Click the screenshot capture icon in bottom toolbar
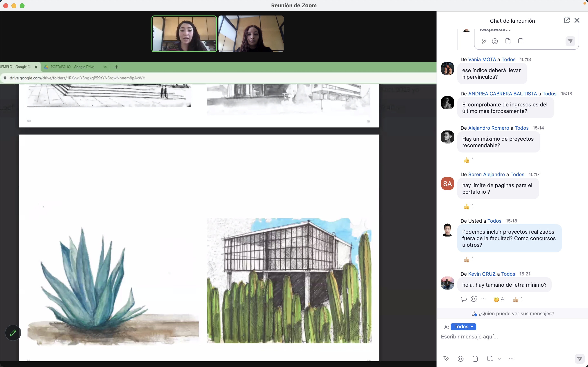This screenshot has height=367, width=588. point(490,359)
